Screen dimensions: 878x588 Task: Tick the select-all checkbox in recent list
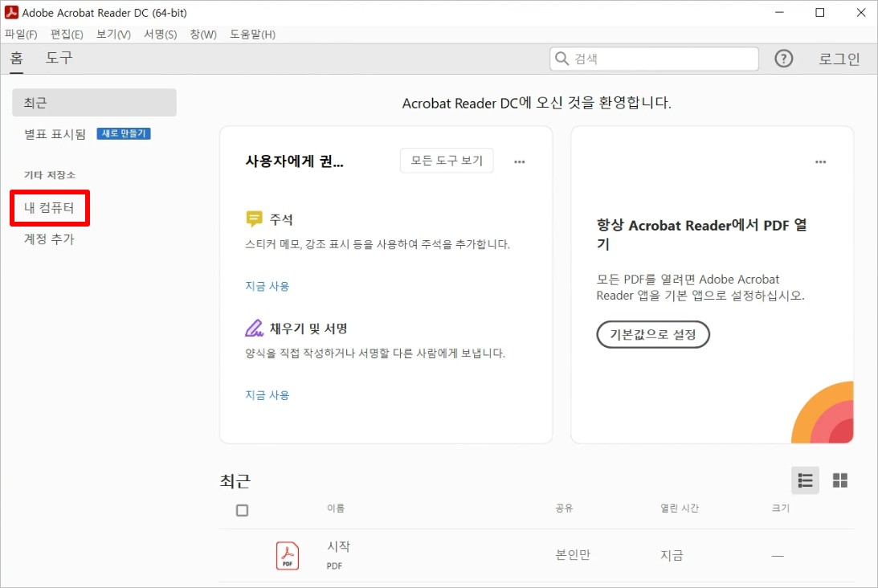[x=242, y=510]
